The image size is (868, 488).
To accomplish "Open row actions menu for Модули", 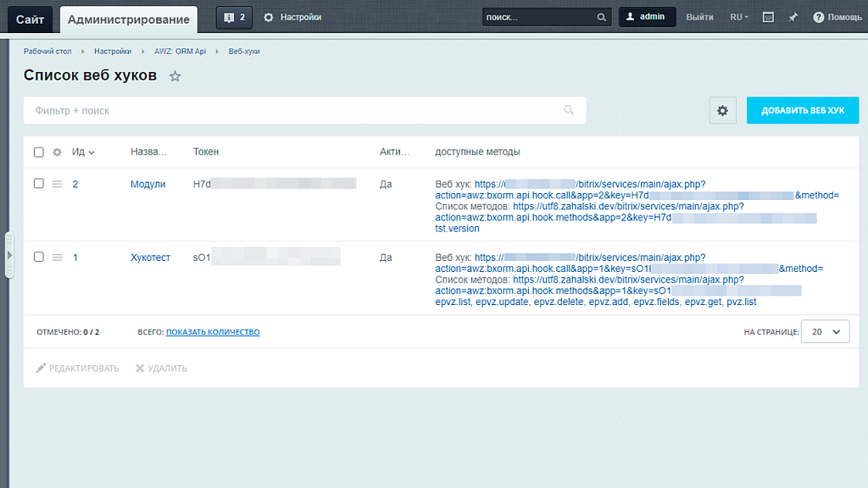I will 58,184.
